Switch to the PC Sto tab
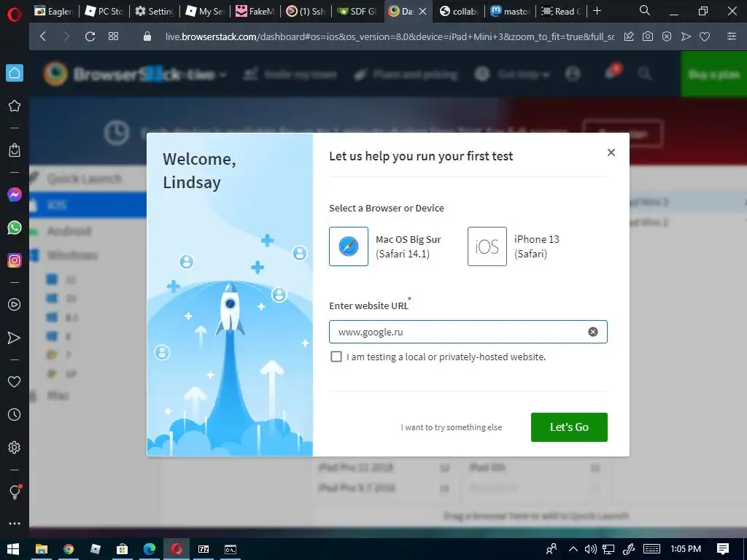Viewport: 747px width, 560px height. pos(104,11)
